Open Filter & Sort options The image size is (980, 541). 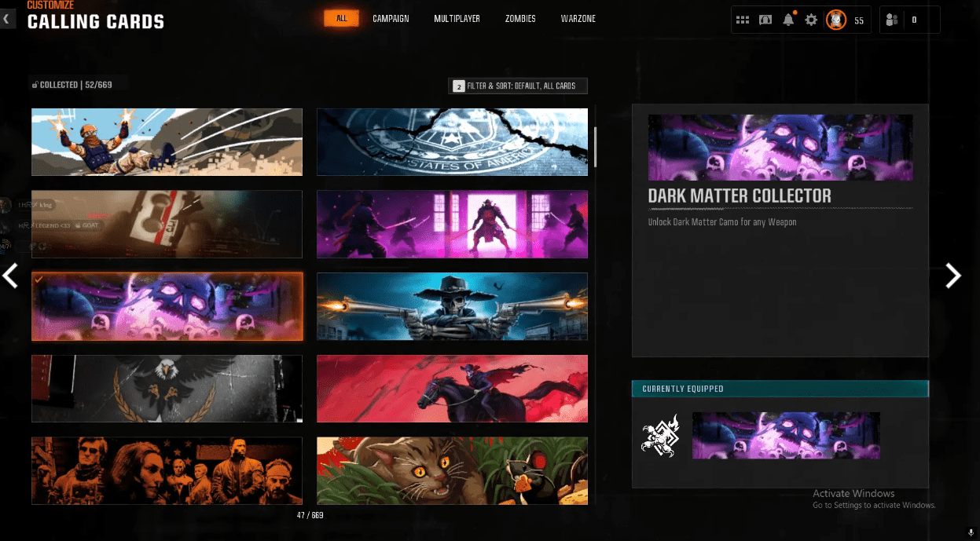518,86
